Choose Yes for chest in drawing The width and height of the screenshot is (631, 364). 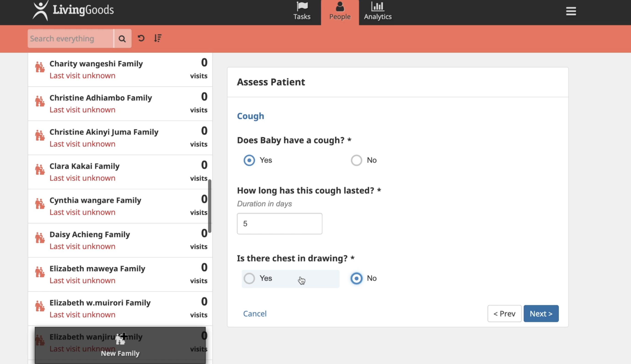(249, 278)
